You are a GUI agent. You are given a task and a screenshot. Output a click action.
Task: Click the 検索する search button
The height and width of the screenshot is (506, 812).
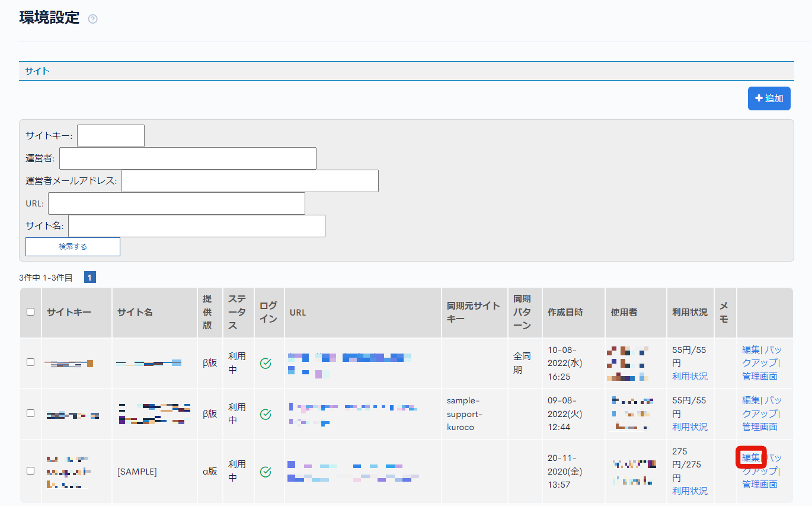pyautogui.click(x=73, y=247)
